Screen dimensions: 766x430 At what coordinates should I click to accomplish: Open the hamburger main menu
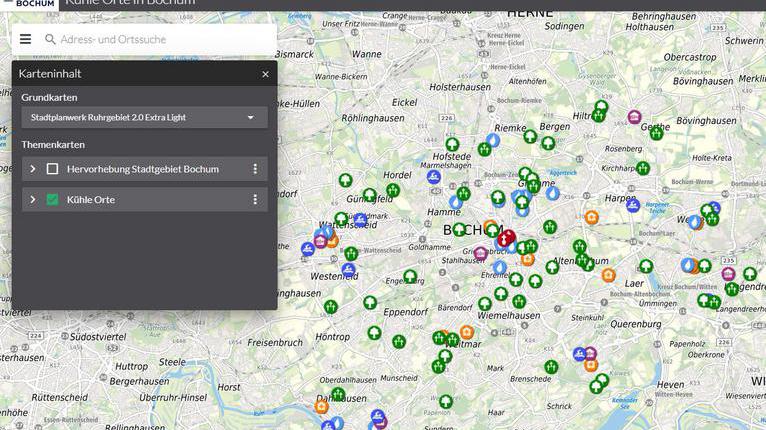pos(25,39)
